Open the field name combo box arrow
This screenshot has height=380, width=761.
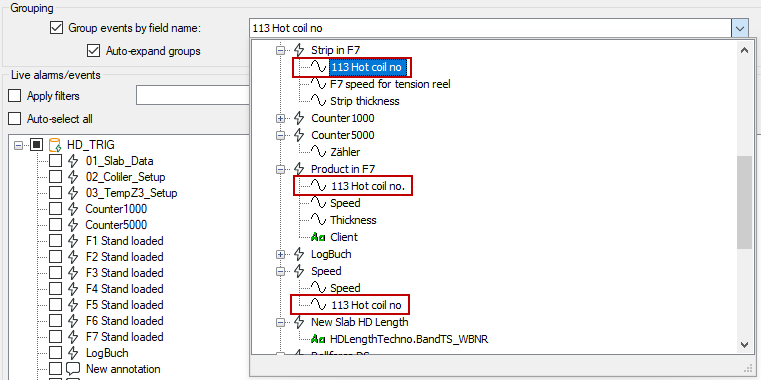(x=739, y=28)
